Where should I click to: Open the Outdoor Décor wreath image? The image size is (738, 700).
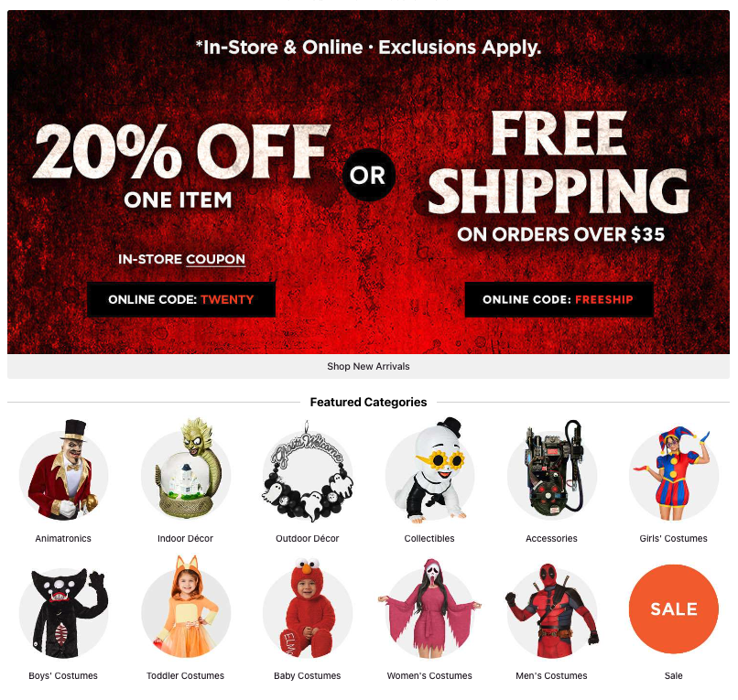click(308, 472)
